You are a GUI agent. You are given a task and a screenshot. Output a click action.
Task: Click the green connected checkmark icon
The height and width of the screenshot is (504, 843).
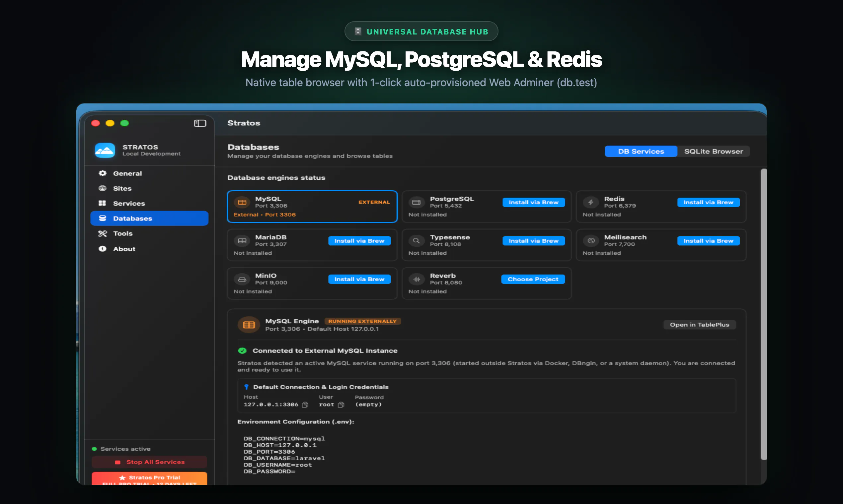[242, 350]
